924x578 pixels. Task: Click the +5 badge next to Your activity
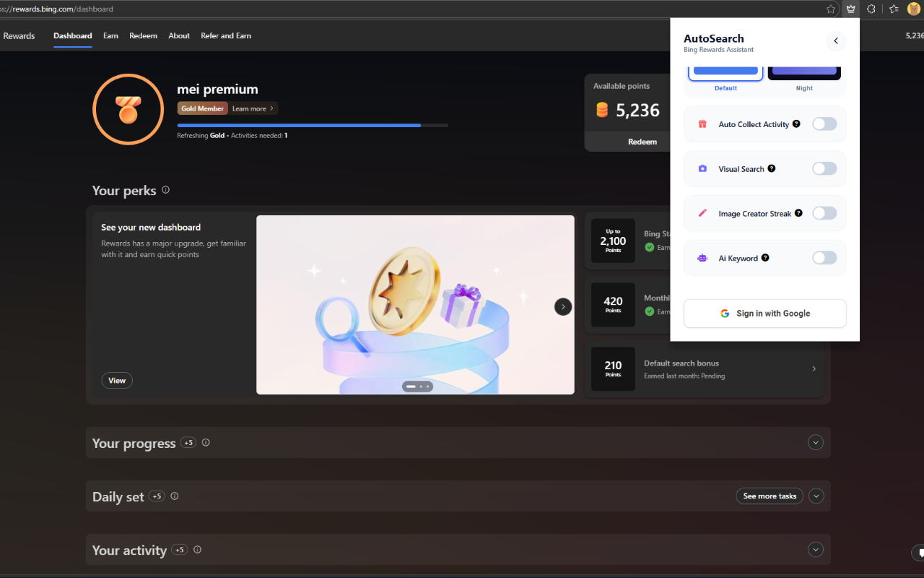[x=180, y=549]
